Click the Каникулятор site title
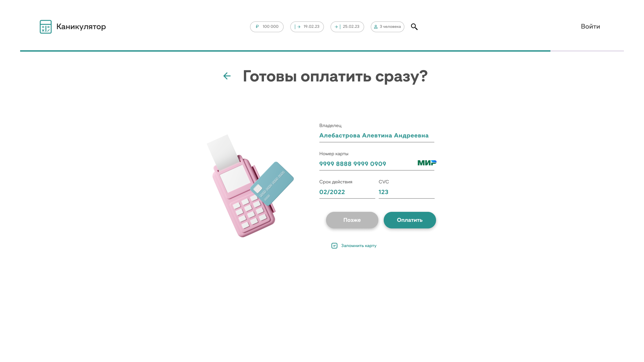This screenshot has height=362, width=644. coord(81,26)
